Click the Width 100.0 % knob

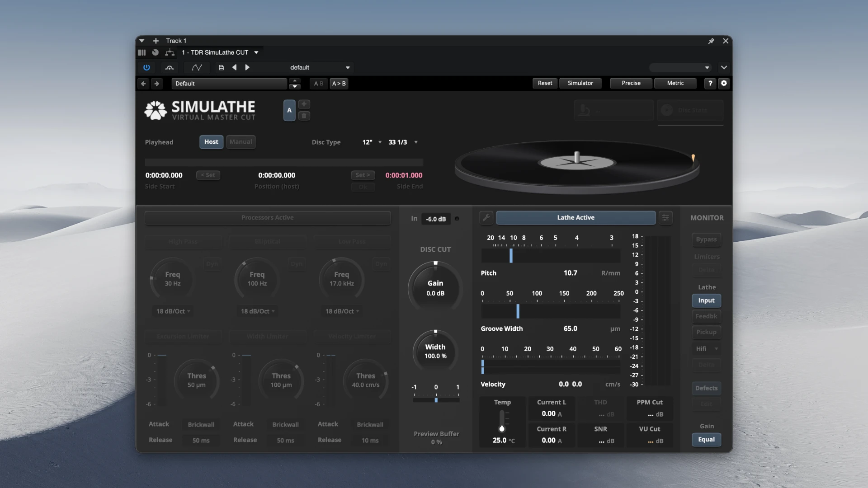tap(435, 352)
